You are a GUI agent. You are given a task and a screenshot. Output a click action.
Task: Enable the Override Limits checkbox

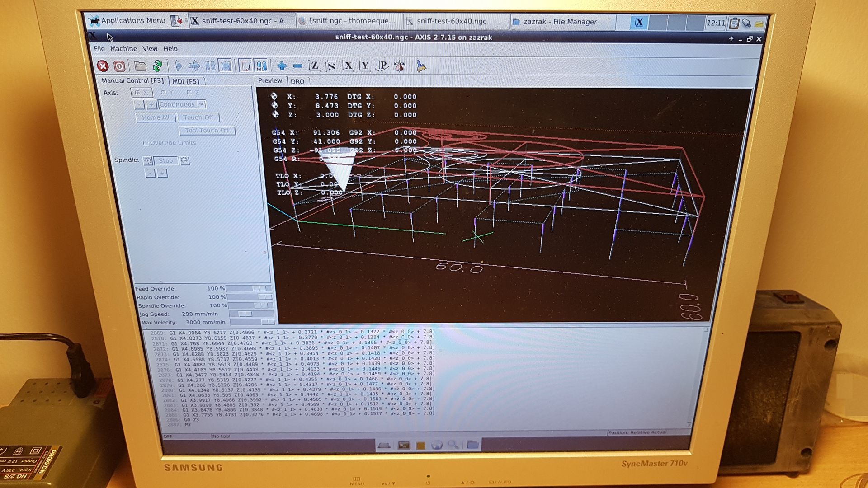pos(146,143)
